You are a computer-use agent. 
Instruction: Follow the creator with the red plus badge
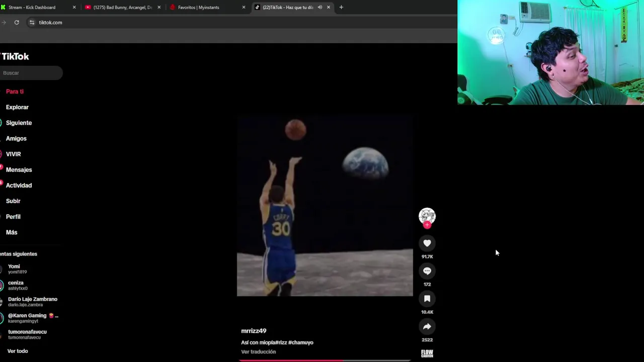pos(427,225)
